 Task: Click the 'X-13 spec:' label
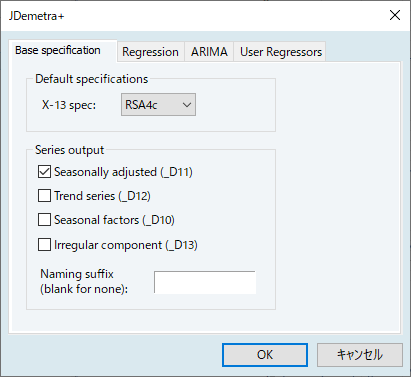click(69, 105)
